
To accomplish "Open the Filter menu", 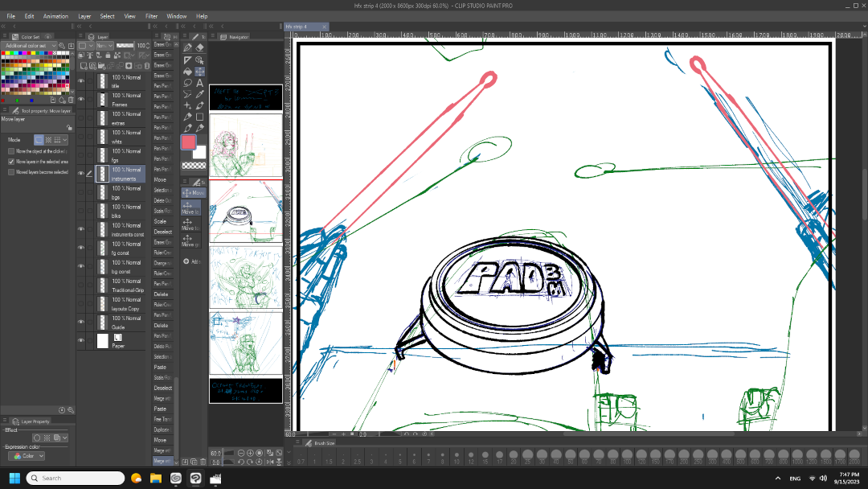I will pos(151,16).
